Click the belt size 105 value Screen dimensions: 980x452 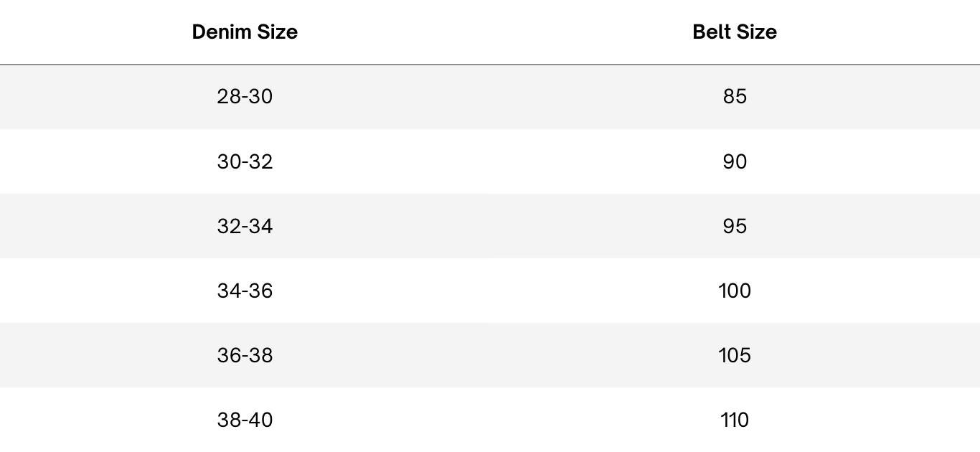(735, 355)
